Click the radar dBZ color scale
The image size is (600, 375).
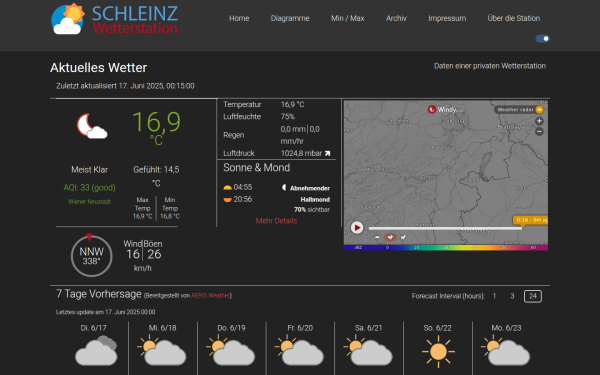tap(445, 248)
